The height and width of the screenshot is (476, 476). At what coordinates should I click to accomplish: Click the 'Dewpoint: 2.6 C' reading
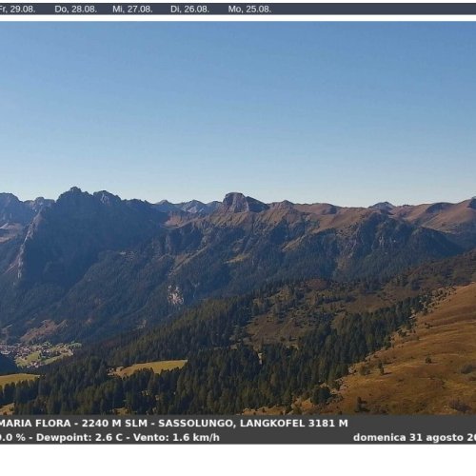[79, 438]
